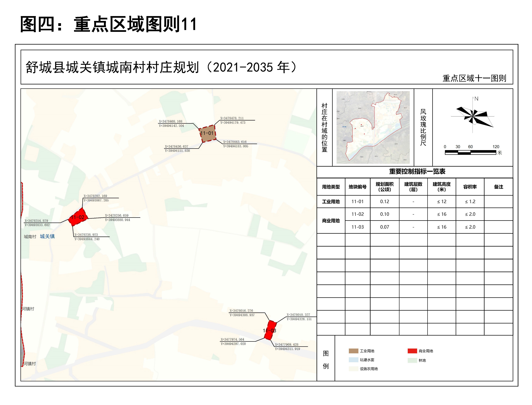Click the coordinate label X=3478282.169
Image resolution: width=532 pixels, height=405 pixels.
click(x=95, y=196)
